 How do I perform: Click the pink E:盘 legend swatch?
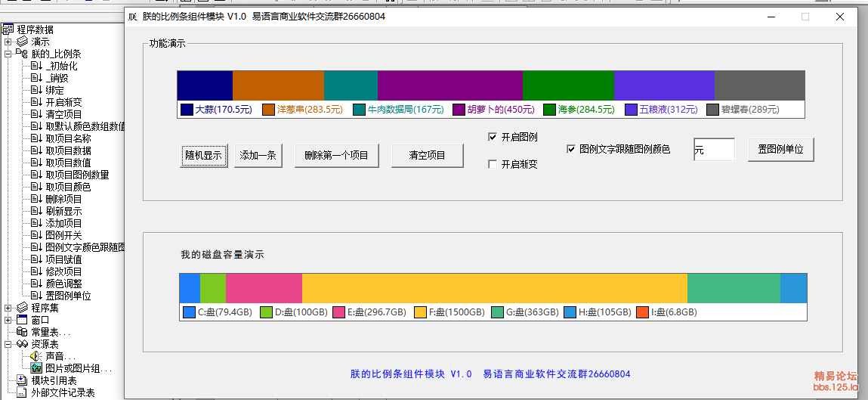click(338, 312)
